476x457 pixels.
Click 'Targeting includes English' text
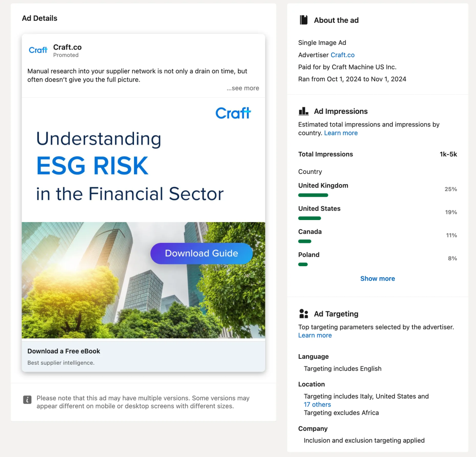pyautogui.click(x=342, y=369)
